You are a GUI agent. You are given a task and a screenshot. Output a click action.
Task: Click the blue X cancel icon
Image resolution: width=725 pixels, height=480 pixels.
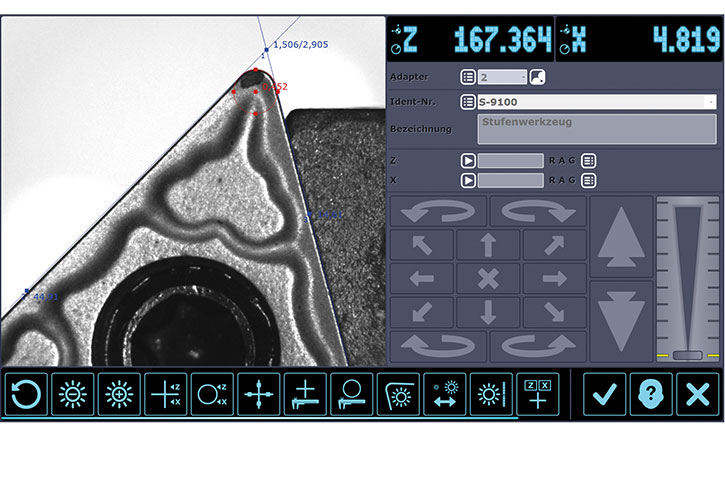pyautogui.click(x=697, y=395)
